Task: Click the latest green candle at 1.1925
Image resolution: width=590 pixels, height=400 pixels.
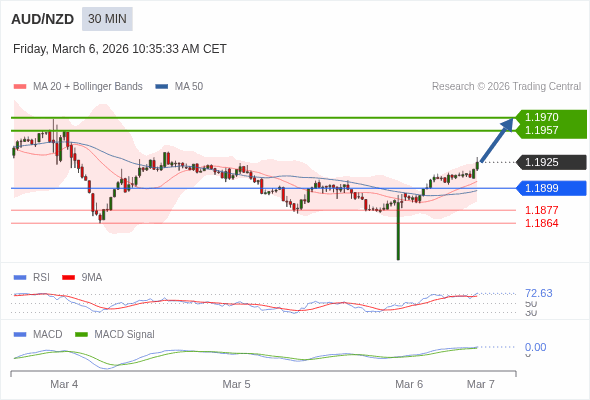Action: point(477,165)
